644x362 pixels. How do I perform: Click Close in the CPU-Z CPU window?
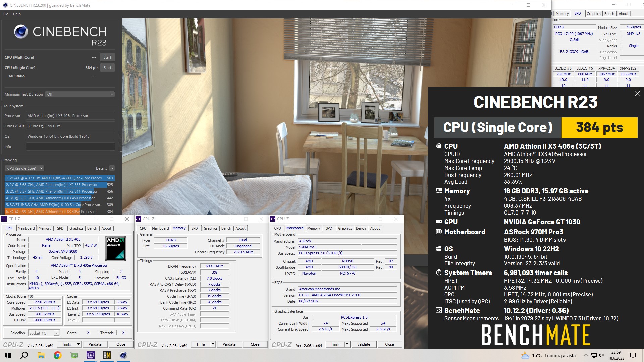(x=121, y=344)
